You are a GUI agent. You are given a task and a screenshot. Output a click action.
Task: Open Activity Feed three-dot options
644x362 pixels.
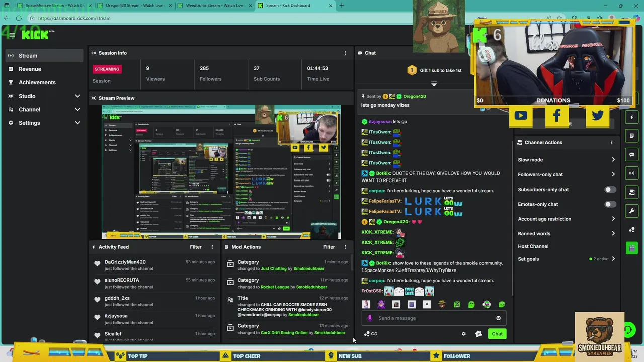pyautogui.click(x=212, y=247)
